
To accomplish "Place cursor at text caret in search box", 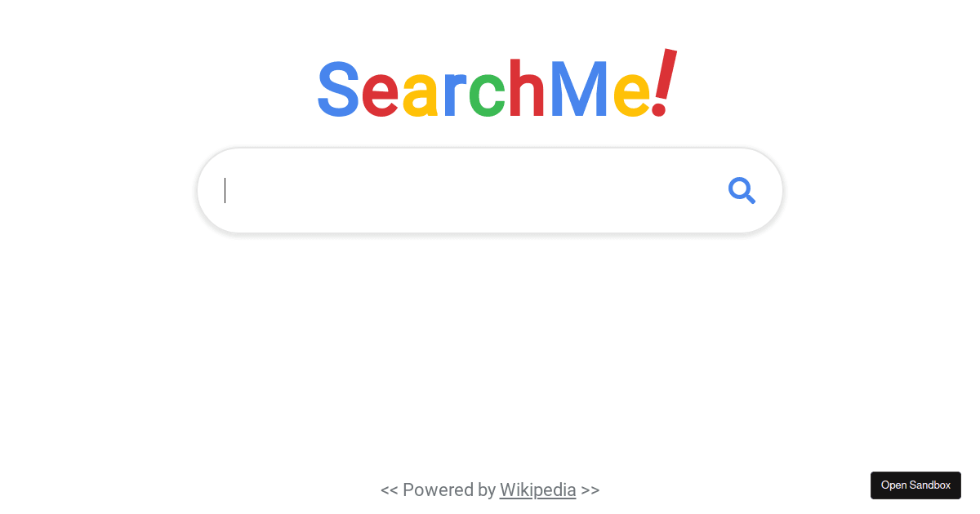I will click(x=225, y=191).
